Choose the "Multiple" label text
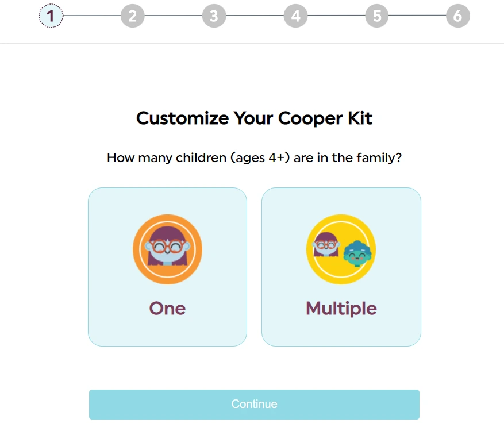 (x=341, y=309)
